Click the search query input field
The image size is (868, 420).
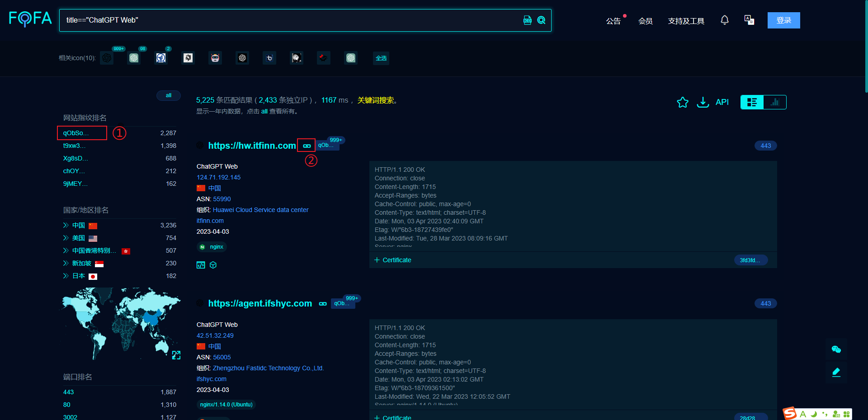289,20
